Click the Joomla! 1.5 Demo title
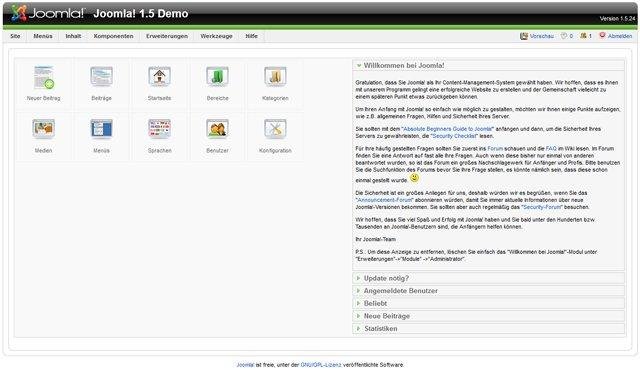Image resolution: width=640 pixels, height=370 pixels. 141,13
